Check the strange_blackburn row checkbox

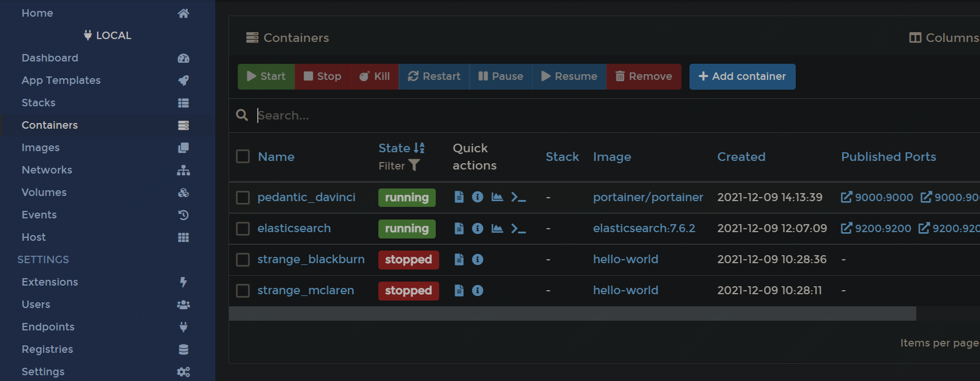coord(243,260)
